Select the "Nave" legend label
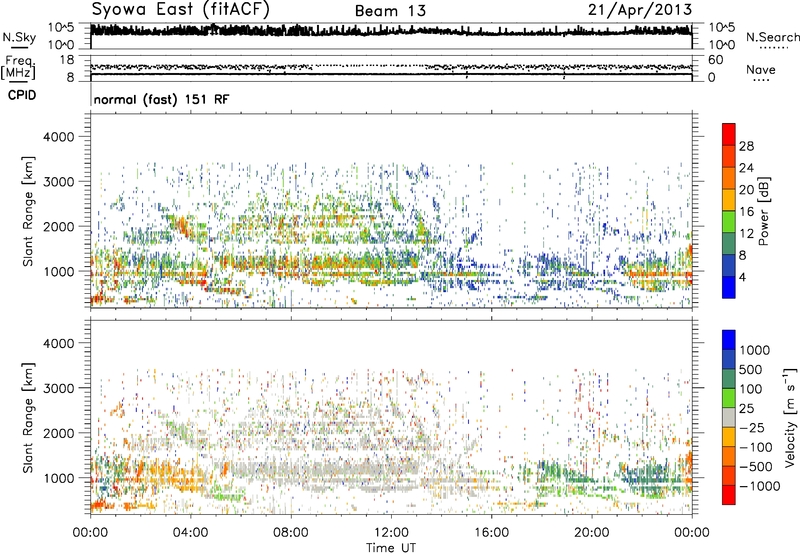The height and width of the screenshot is (554, 800). (761, 70)
